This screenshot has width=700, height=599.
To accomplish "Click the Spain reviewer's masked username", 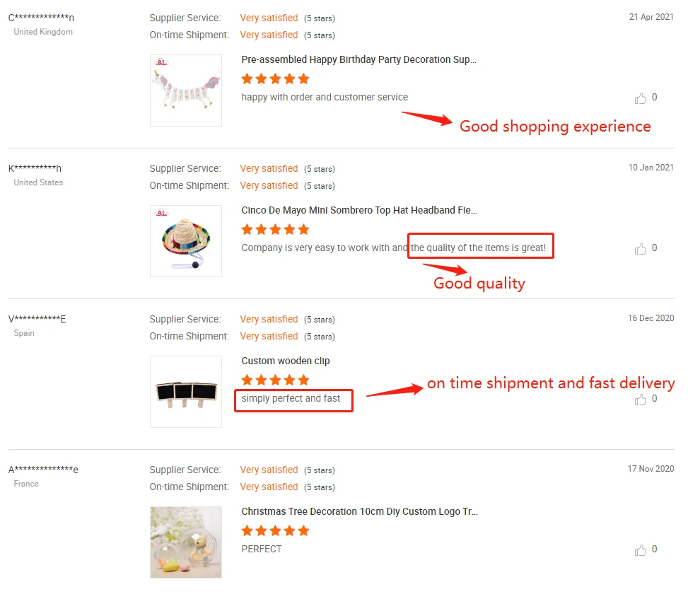I will coord(37,319).
